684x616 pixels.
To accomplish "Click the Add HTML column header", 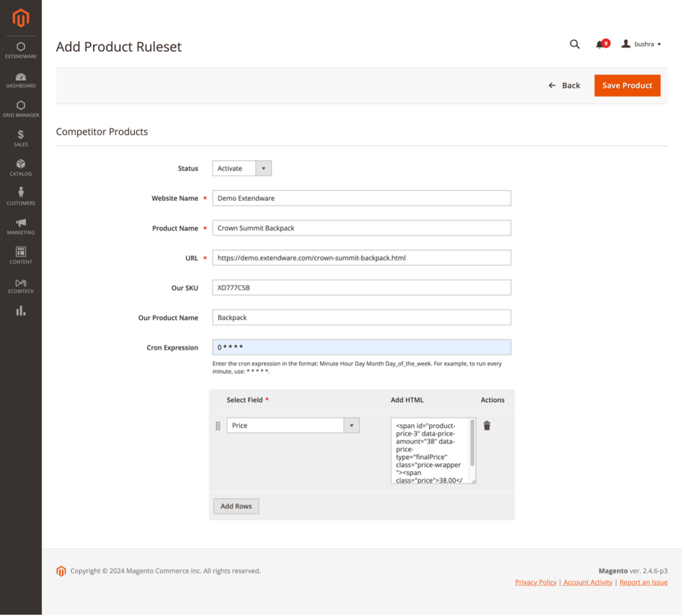I will tap(408, 401).
